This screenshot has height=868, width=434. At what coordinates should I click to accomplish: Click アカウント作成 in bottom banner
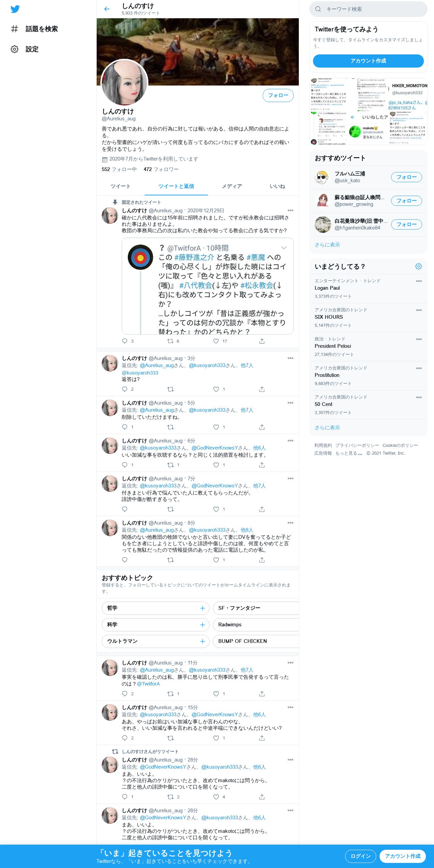pyautogui.click(x=403, y=856)
